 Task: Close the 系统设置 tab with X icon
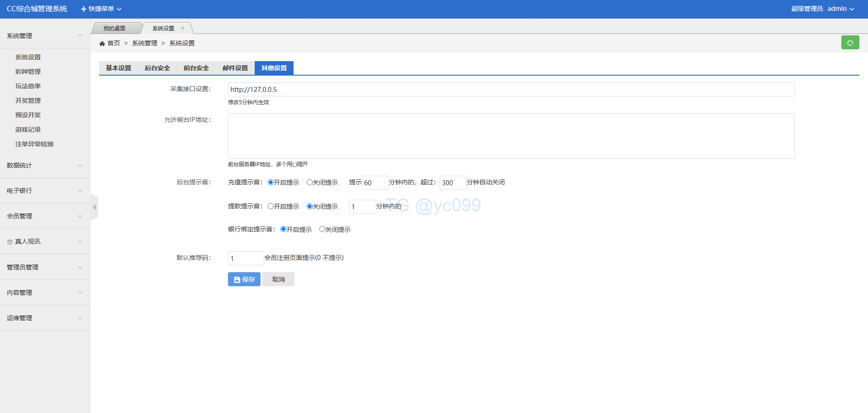coord(183,28)
